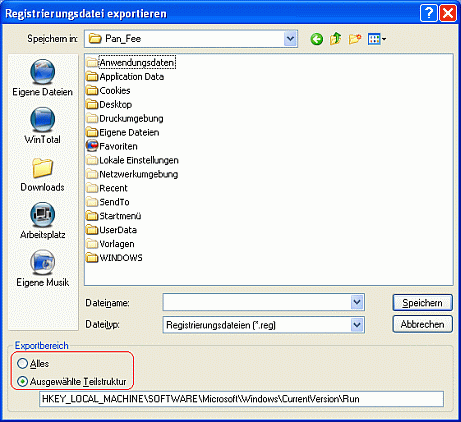Create a new folder with the toolbar icon
Screen dimensions: 461x422
[x=355, y=39]
